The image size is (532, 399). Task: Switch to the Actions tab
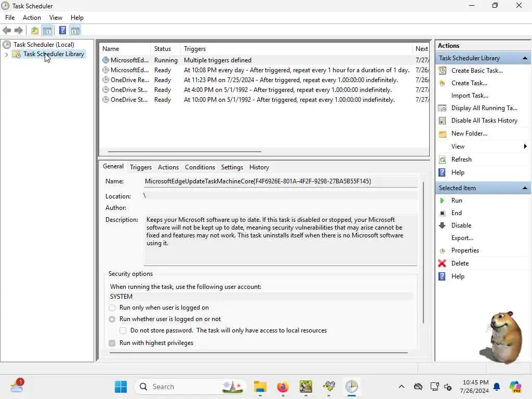[x=168, y=167]
